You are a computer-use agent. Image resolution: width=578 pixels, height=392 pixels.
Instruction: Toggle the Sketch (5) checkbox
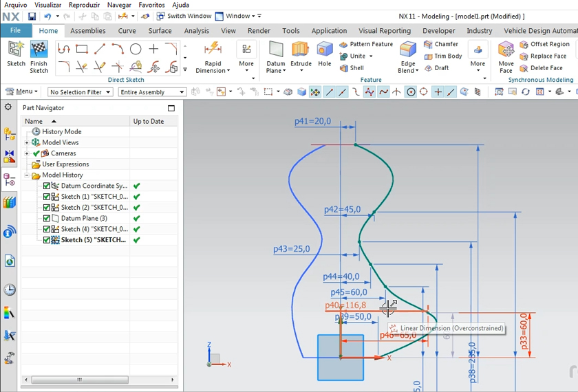pyautogui.click(x=47, y=240)
